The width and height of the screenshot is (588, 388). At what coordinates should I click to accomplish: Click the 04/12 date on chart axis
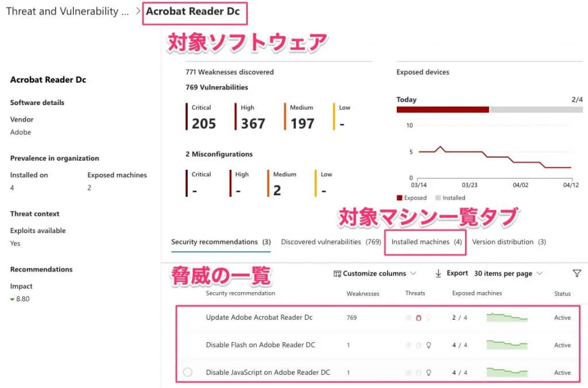(x=571, y=185)
